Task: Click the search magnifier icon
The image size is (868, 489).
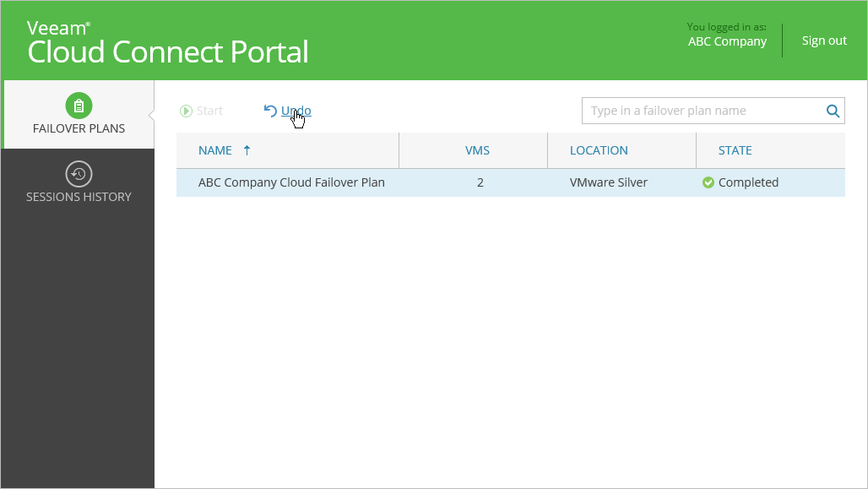Action: point(833,111)
